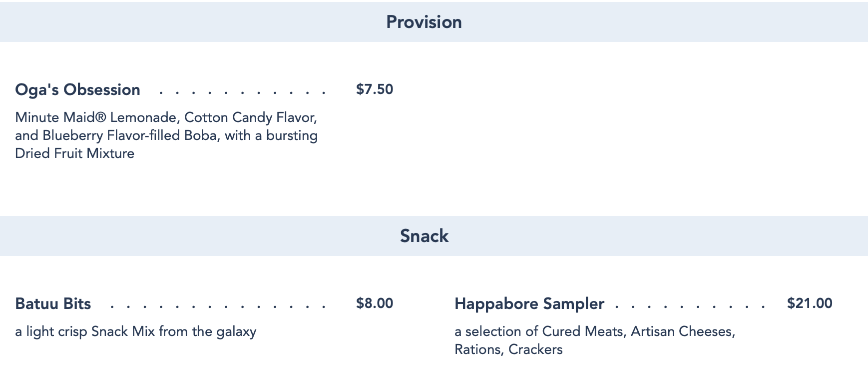Click the Batuu Bits Snack Mix description

[135, 331]
